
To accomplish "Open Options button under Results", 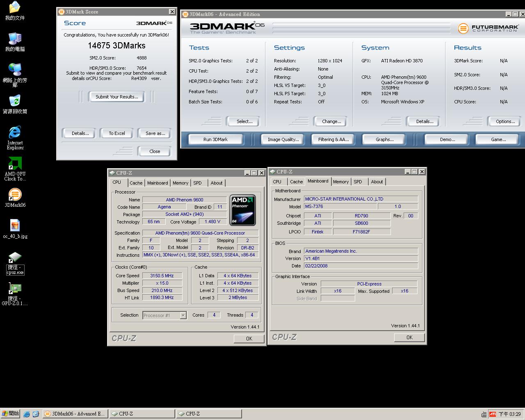I will [x=505, y=121].
